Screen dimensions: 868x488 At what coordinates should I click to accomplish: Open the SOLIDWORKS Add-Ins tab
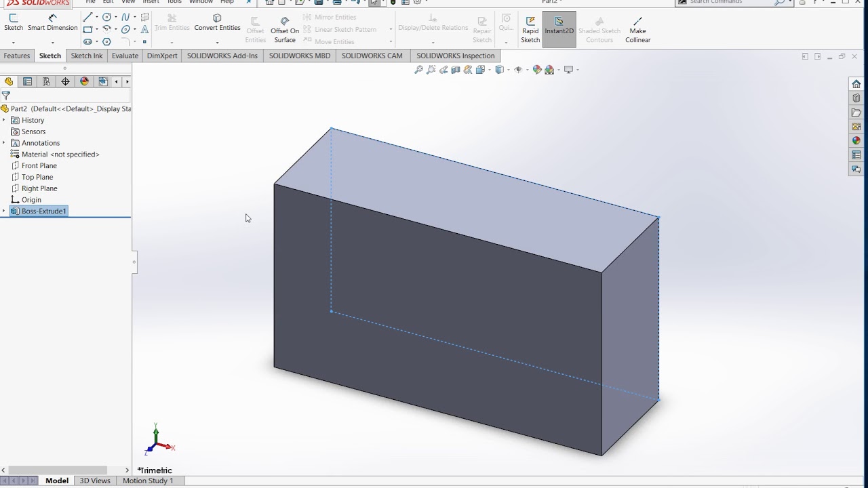point(222,56)
